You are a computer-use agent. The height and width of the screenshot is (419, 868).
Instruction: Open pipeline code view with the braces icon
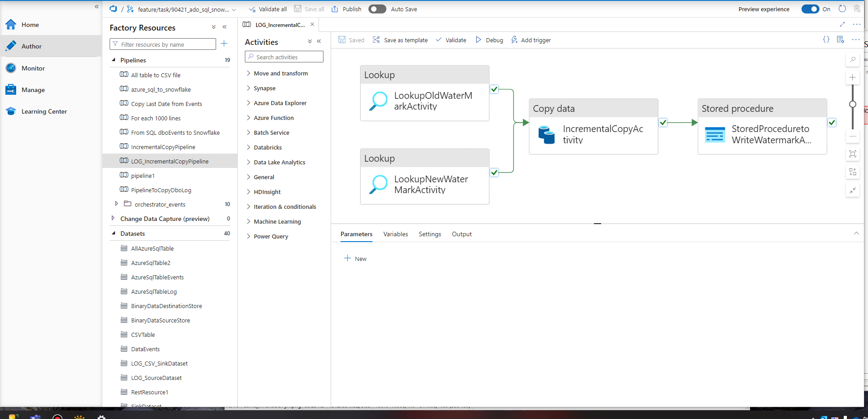(826, 40)
